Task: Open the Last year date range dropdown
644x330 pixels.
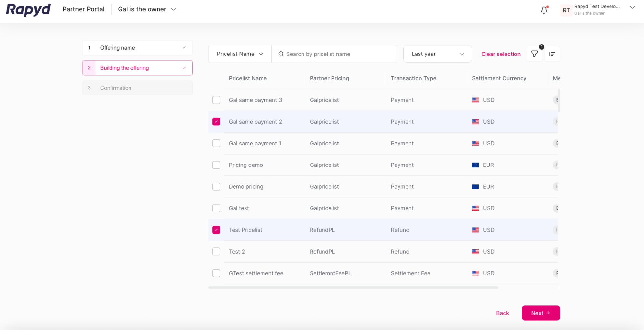Action: (437, 54)
